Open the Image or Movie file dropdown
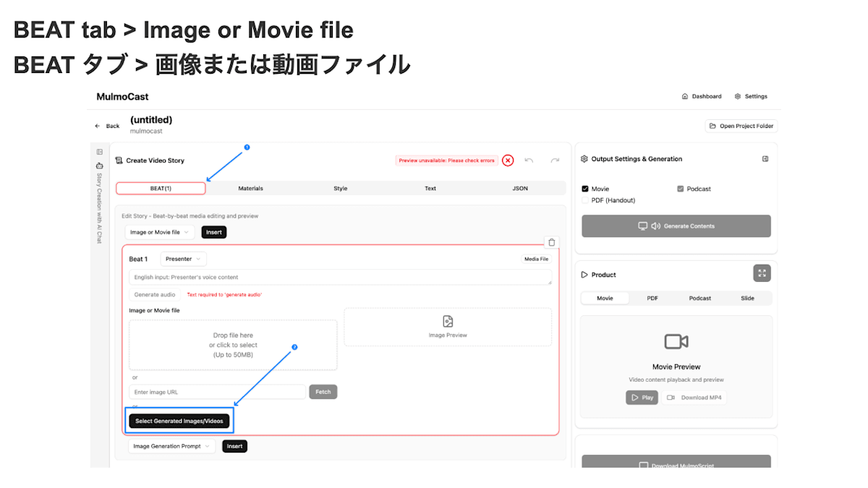The height and width of the screenshot is (488, 868). tap(160, 232)
